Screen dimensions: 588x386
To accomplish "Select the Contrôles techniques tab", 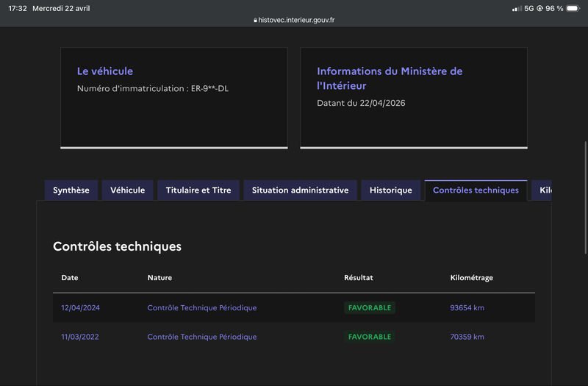I will 476,190.
